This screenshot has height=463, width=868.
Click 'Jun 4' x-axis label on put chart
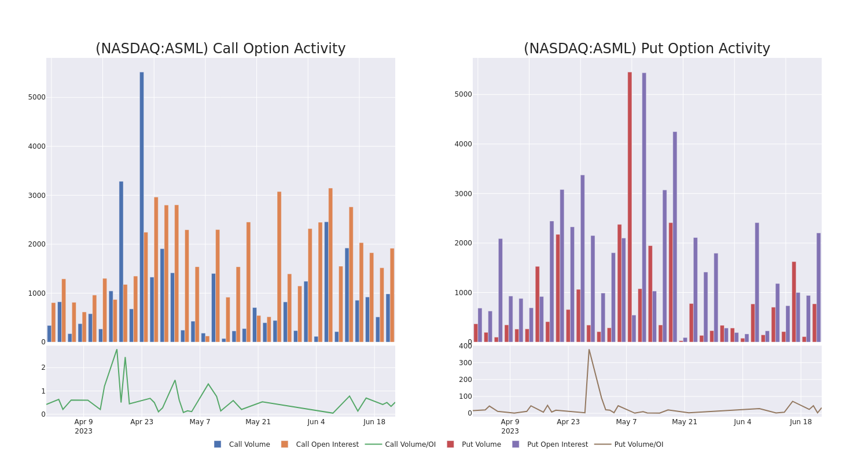[742, 422]
